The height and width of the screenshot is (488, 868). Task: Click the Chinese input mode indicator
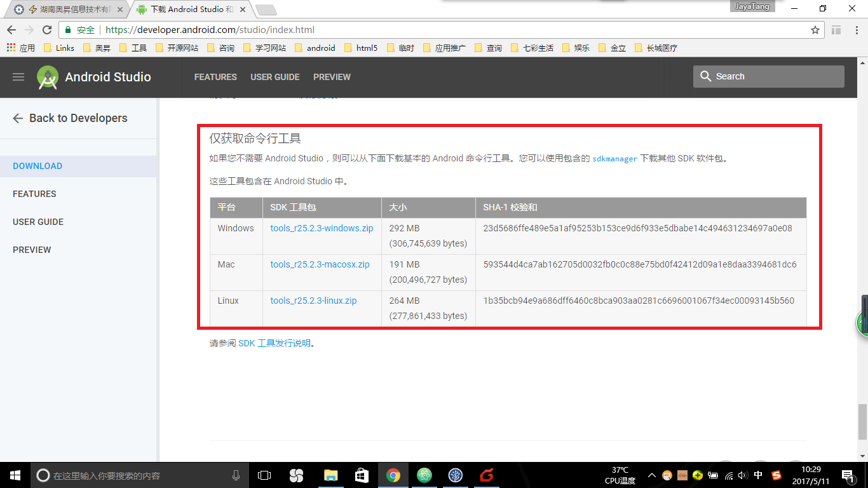pyautogui.click(x=758, y=475)
